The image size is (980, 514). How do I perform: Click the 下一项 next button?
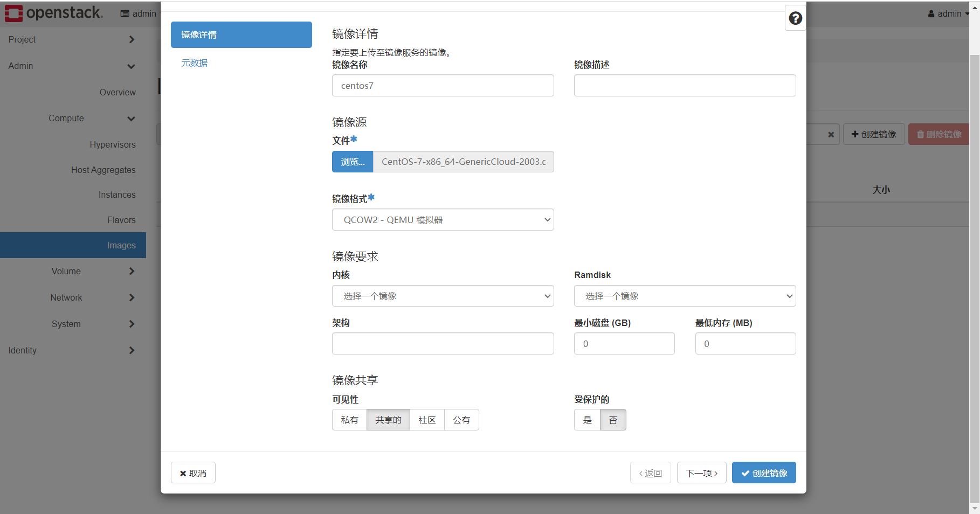click(701, 473)
